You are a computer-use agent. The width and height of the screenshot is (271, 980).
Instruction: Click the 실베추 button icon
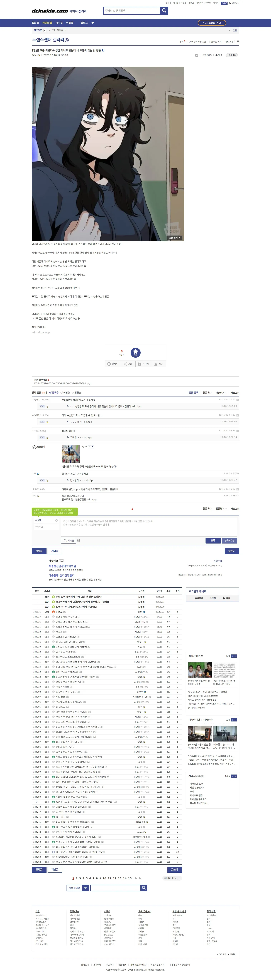pos(109,364)
